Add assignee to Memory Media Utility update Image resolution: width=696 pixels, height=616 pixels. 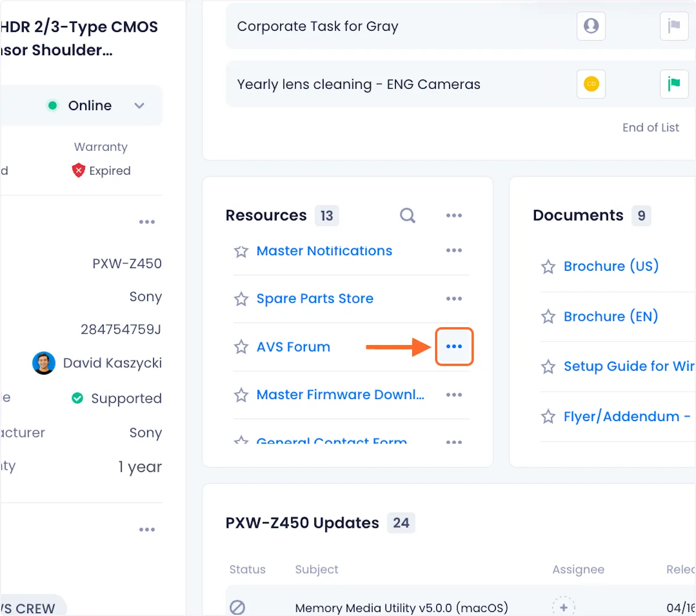pyautogui.click(x=564, y=607)
